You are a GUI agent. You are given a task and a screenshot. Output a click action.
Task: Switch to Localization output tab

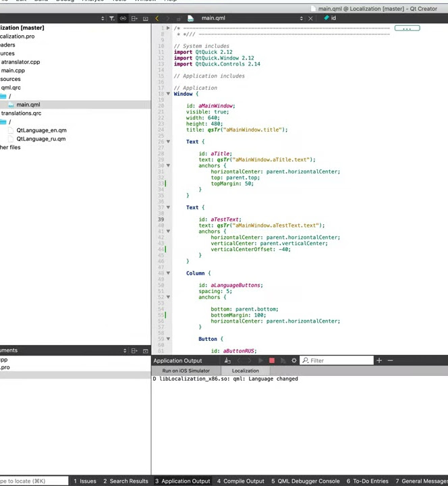pos(246,371)
